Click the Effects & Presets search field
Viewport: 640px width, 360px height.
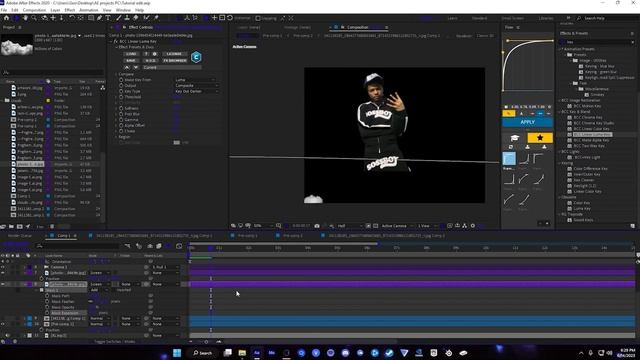click(x=597, y=42)
